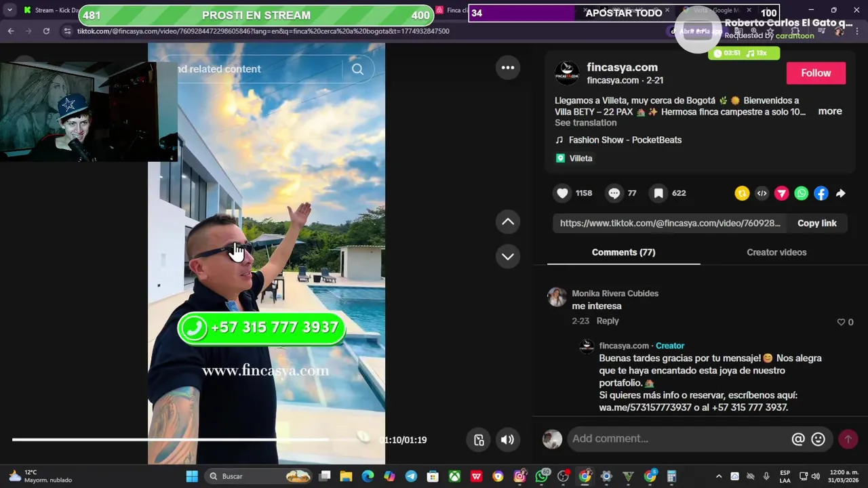Open WhatsApp from taskbar

tap(541, 476)
